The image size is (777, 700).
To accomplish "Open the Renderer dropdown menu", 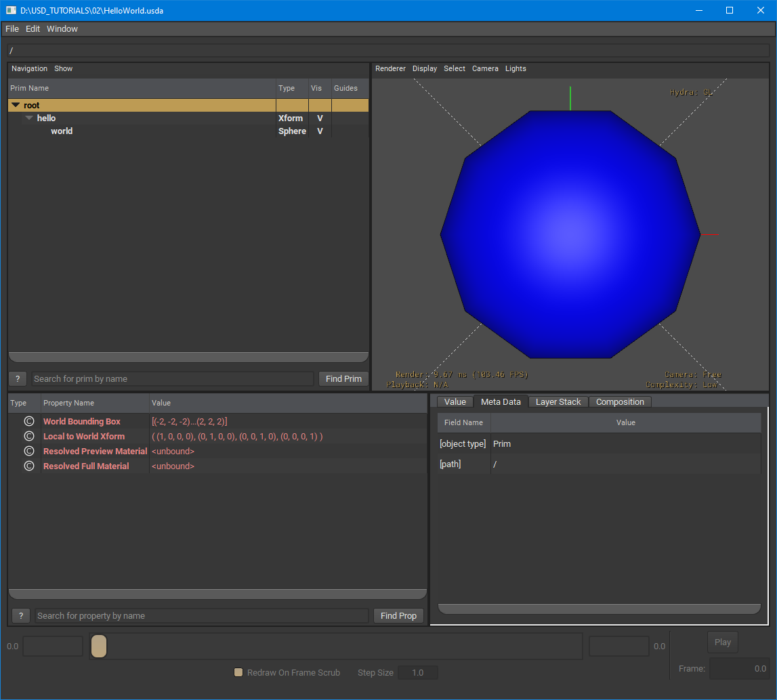I will point(390,68).
